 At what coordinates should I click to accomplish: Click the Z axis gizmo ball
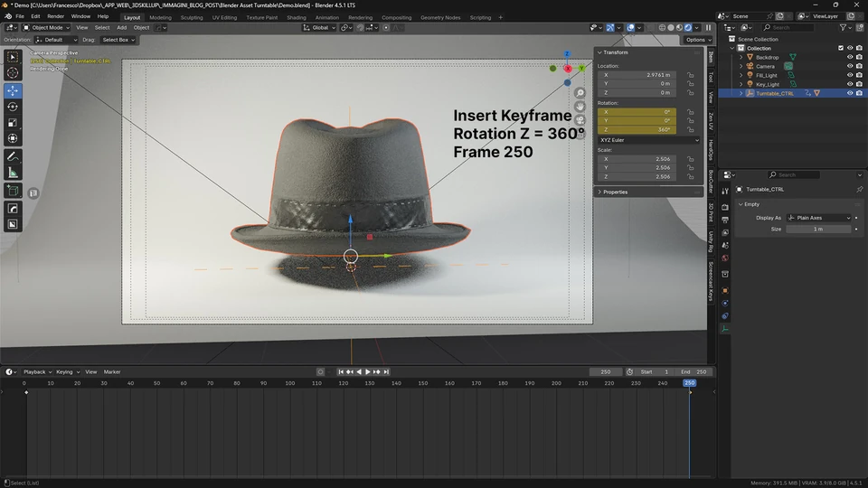coord(567,54)
